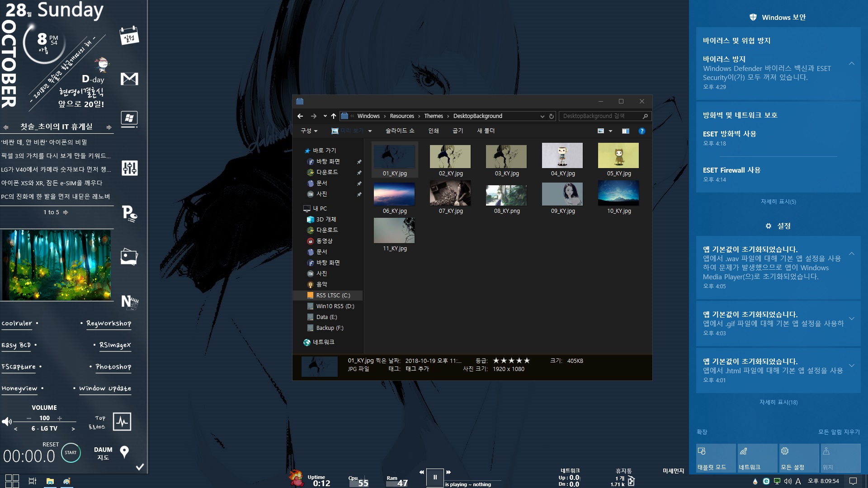Viewport: 868px width, 488px height.
Task: Decrease volume with minus button
Action: [29, 418]
